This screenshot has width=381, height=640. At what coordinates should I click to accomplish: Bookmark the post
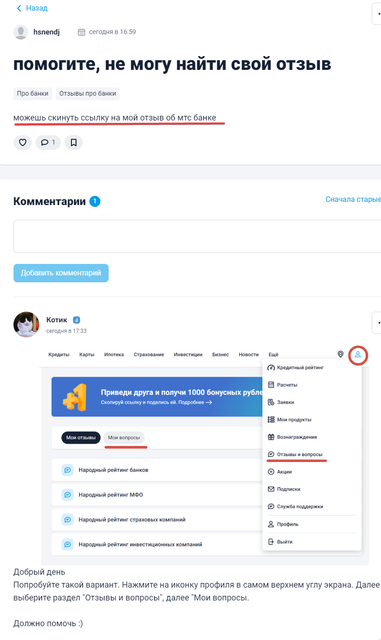[x=74, y=142]
